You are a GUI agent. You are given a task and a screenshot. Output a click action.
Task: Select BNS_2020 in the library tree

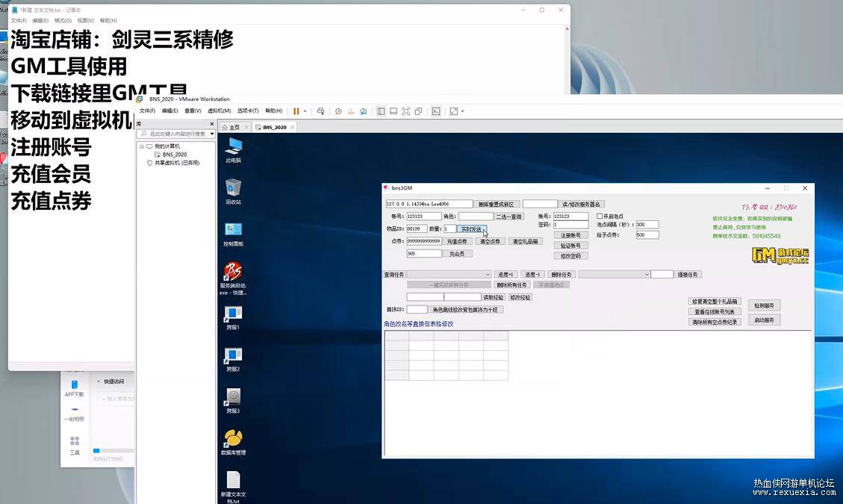(174, 155)
